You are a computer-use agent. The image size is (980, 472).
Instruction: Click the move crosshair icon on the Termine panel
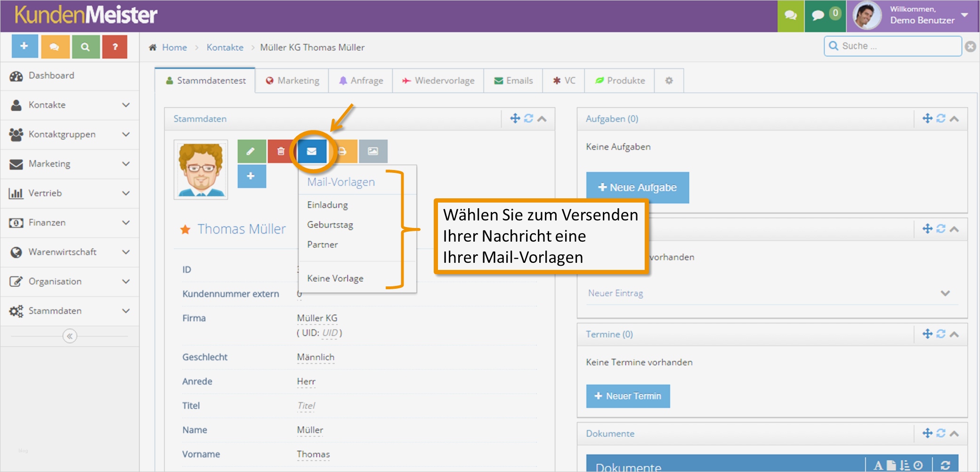coord(927,334)
